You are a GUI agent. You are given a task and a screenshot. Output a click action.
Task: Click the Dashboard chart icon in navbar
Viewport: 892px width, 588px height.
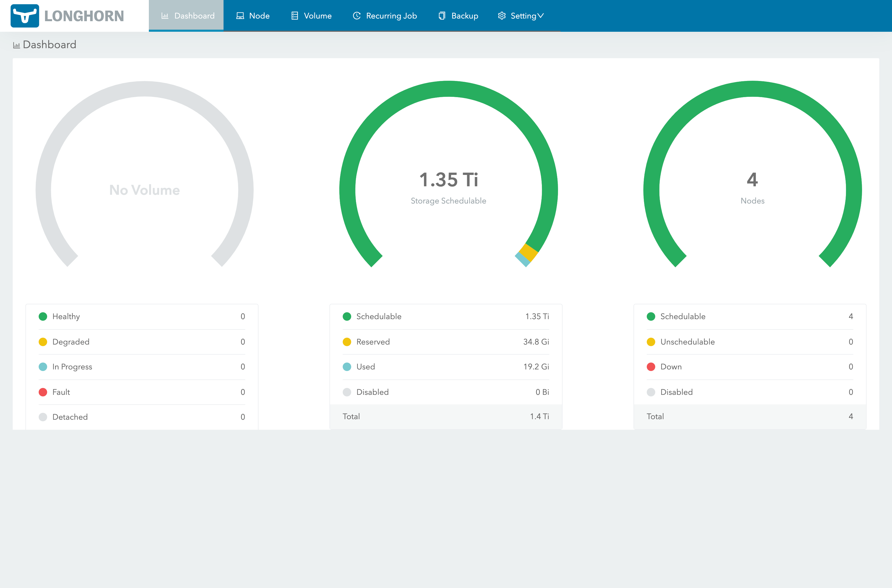coord(165,16)
